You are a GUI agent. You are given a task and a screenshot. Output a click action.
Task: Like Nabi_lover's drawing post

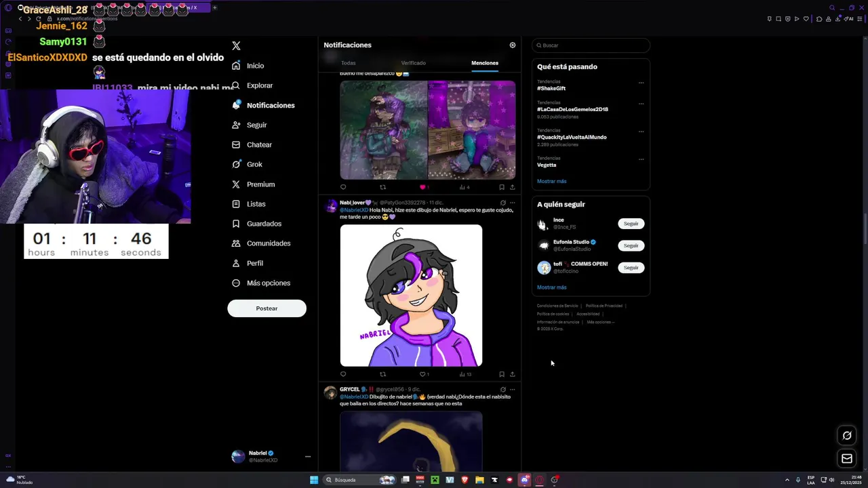(423, 374)
